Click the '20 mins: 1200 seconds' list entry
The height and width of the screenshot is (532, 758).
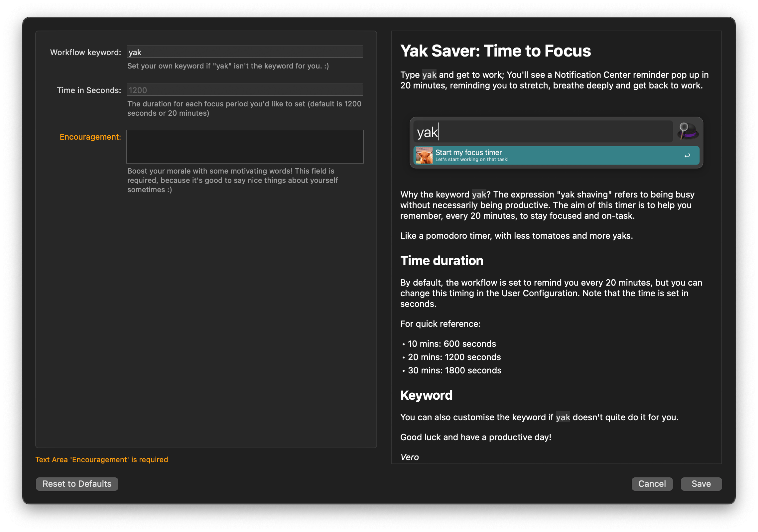click(454, 357)
